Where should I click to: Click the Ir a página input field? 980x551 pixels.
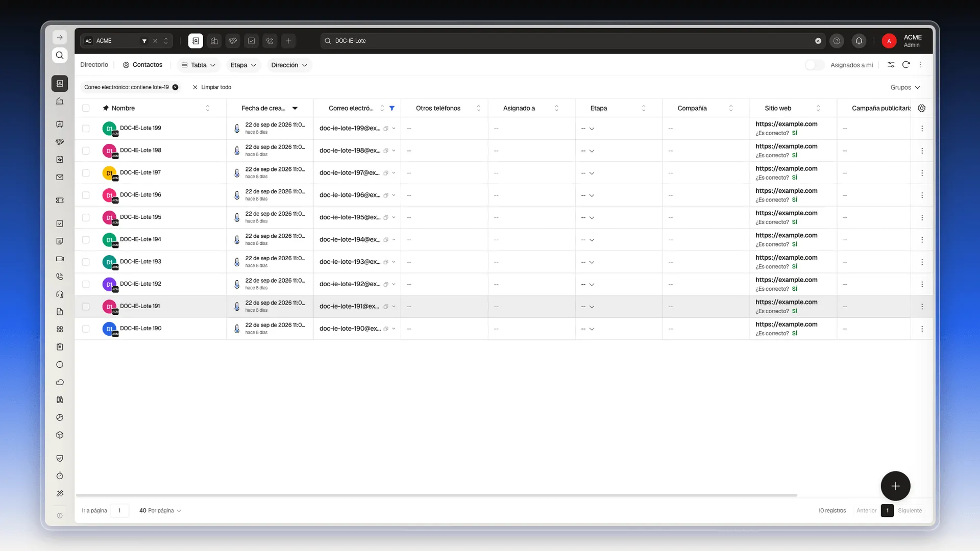click(x=119, y=511)
